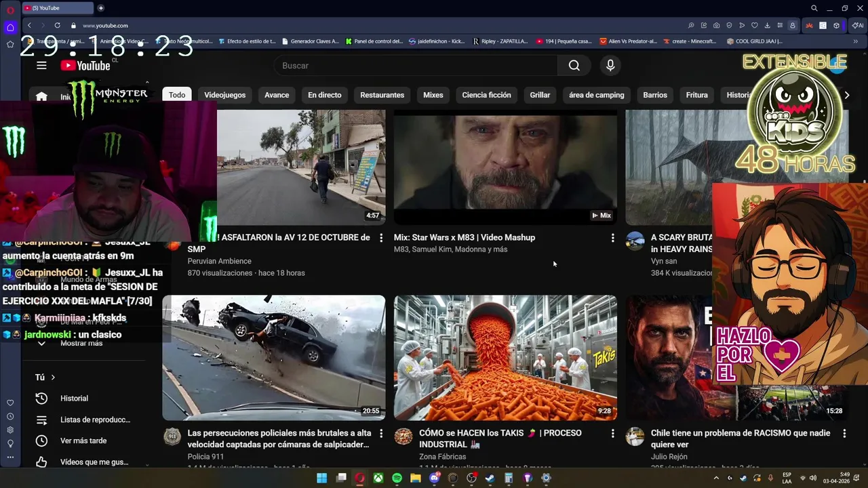Open options menu for CÓMO se HACEN los TAKIS
868x488 pixels.
(612, 433)
